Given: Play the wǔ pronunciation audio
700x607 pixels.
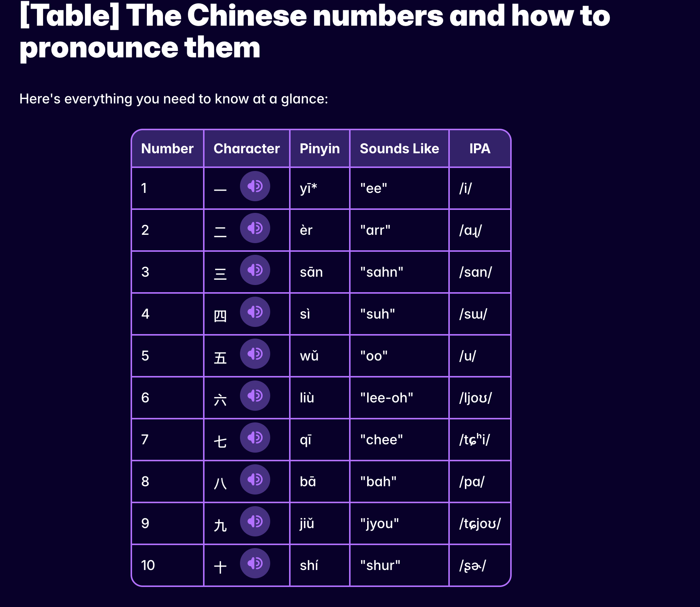Looking at the screenshot, I should click(255, 354).
